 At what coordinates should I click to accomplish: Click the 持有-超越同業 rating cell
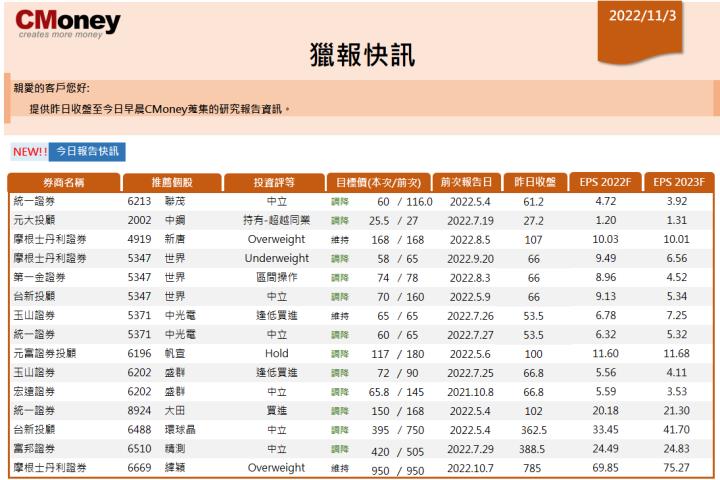[276, 220]
